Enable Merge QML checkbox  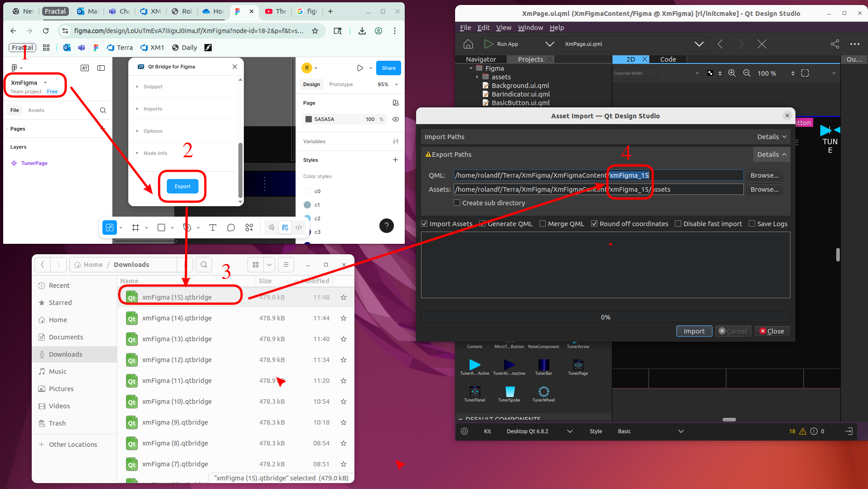pyautogui.click(x=543, y=224)
